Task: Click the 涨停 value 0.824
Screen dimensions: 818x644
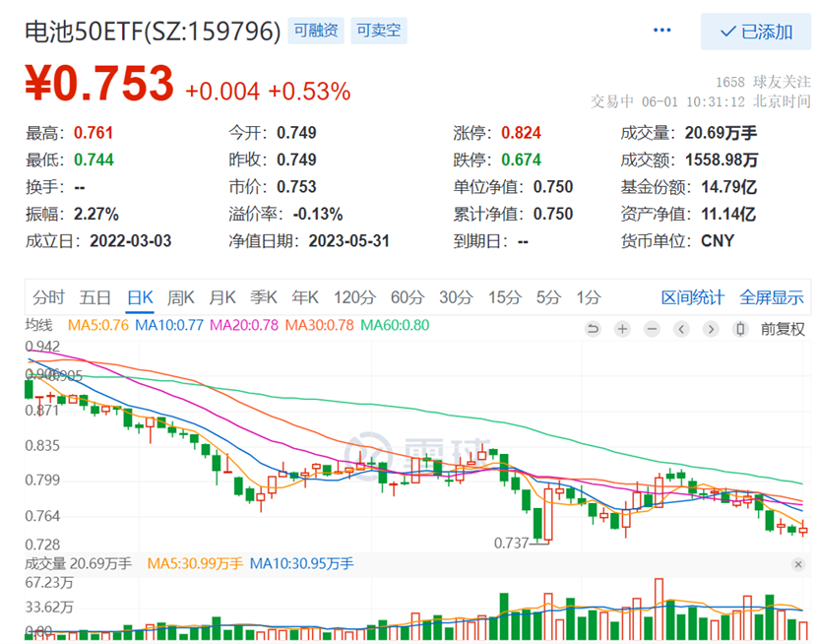Action: pos(521,133)
